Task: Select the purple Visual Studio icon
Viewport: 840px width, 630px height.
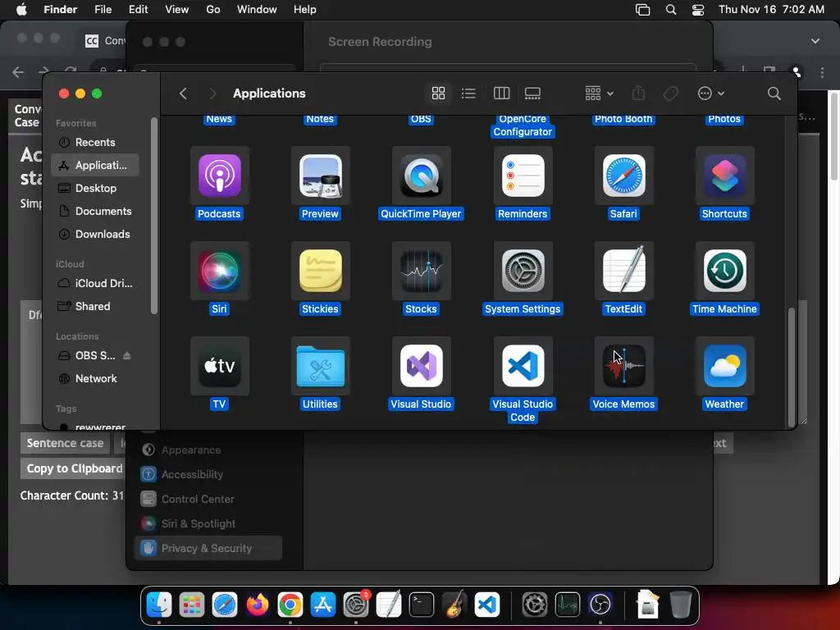Action: [421, 366]
